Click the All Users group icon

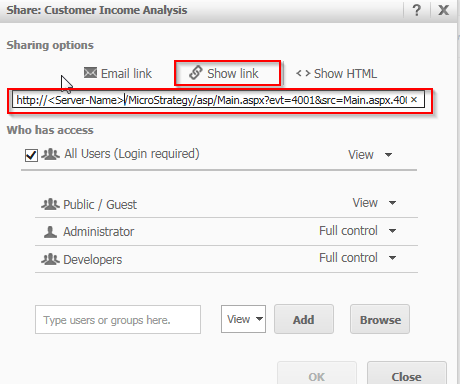pyautogui.click(x=50, y=154)
